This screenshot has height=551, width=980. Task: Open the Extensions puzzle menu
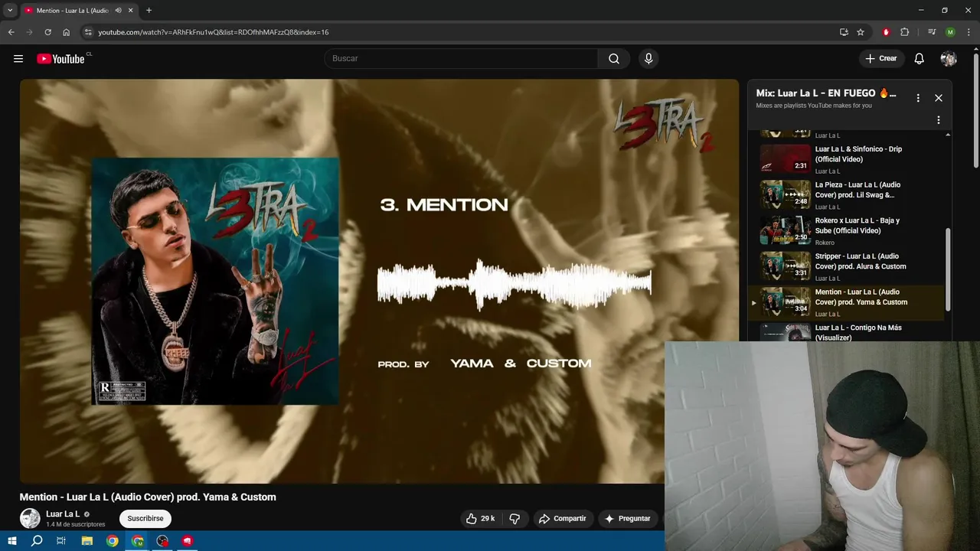click(x=904, y=32)
